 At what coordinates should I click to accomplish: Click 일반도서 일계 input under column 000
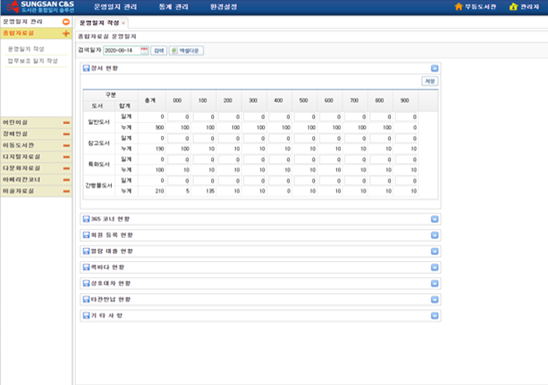179,117
